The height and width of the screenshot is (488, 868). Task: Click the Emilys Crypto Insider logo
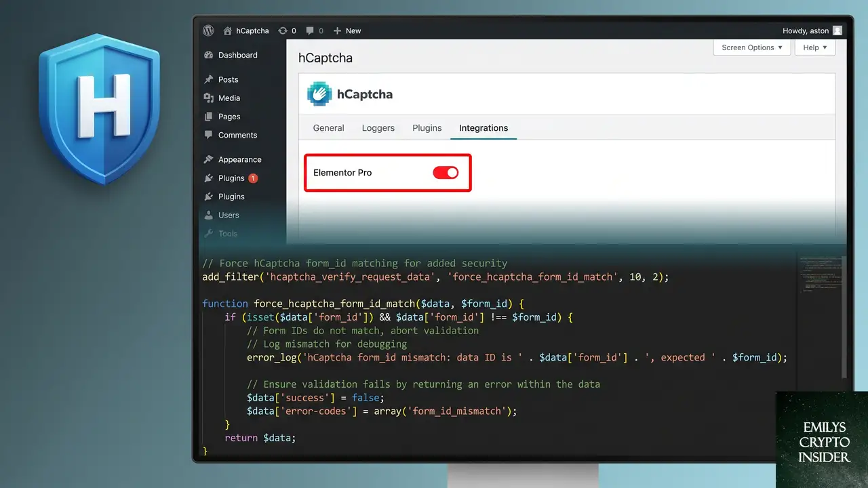(822, 440)
